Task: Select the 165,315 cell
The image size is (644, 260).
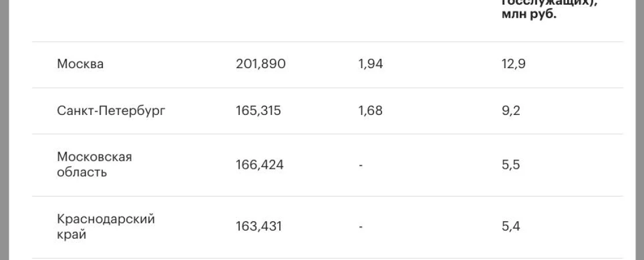Action: 258,110
